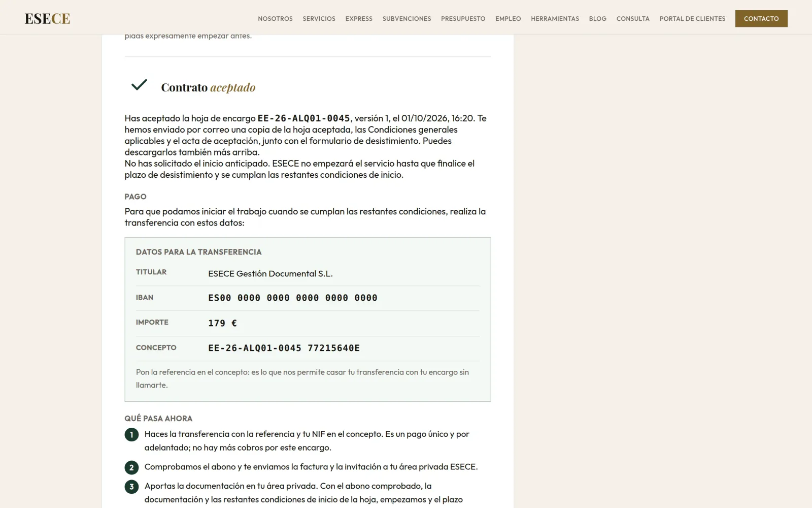Click step text 'Haces la transferencia con la referencia'
Viewport: 812px width, 508px height.
(x=307, y=441)
